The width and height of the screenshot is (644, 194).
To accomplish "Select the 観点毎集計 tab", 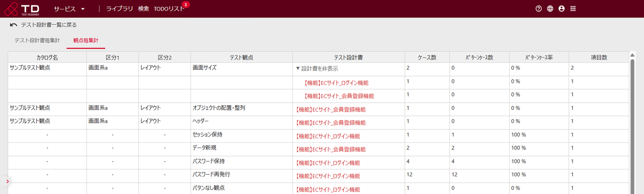I will (86, 40).
